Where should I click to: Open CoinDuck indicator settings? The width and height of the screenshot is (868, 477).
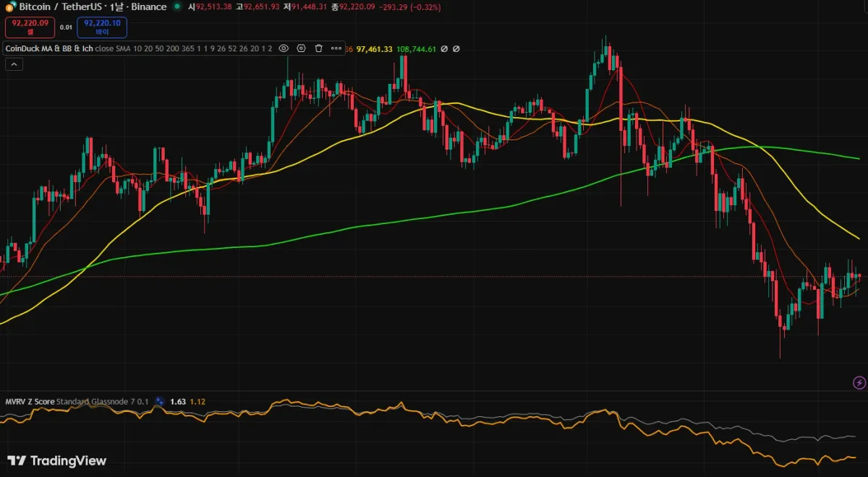coord(301,48)
